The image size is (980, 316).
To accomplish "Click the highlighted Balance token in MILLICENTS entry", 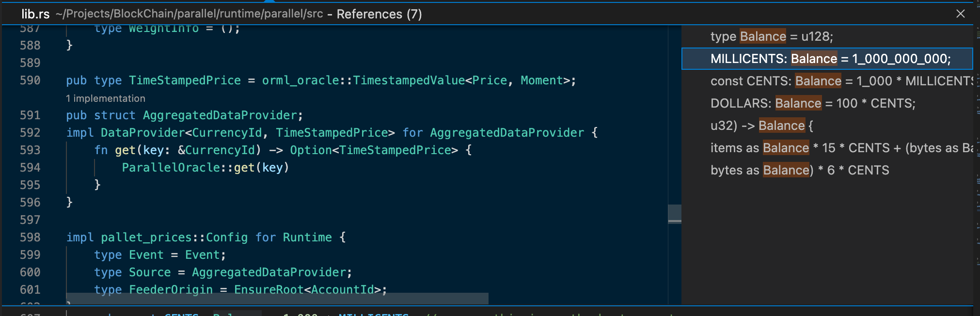I will click(814, 59).
